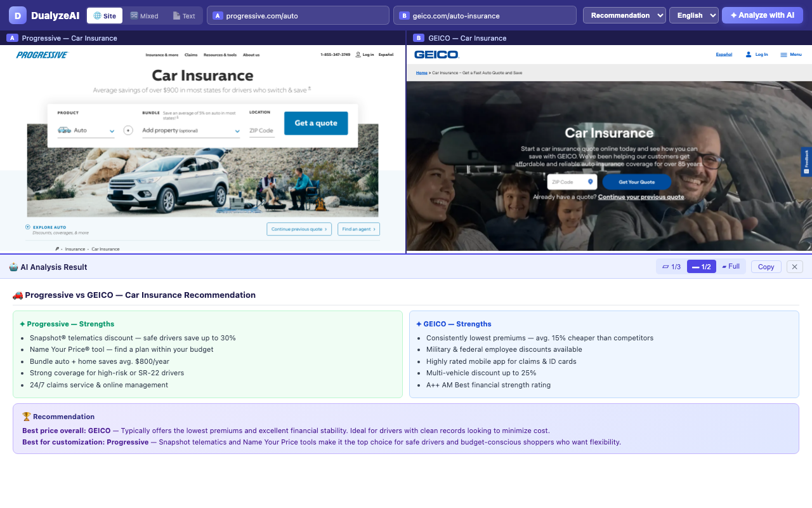
Task: Click the GEICO ZIP Code input field
Action: coord(572,182)
